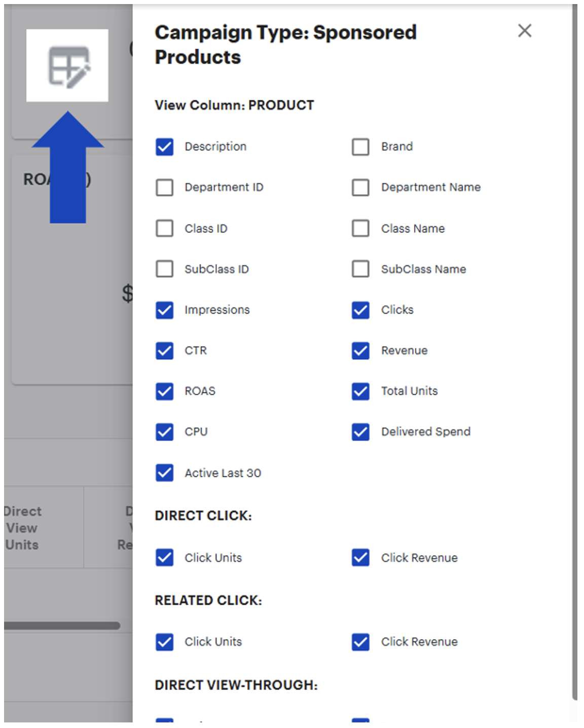
Task: Disable the Clicks checkbox
Action: (360, 310)
